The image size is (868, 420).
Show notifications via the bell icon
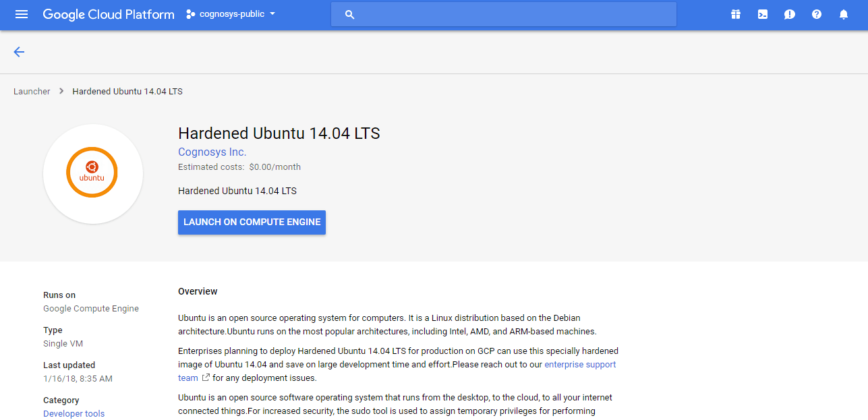tap(843, 14)
